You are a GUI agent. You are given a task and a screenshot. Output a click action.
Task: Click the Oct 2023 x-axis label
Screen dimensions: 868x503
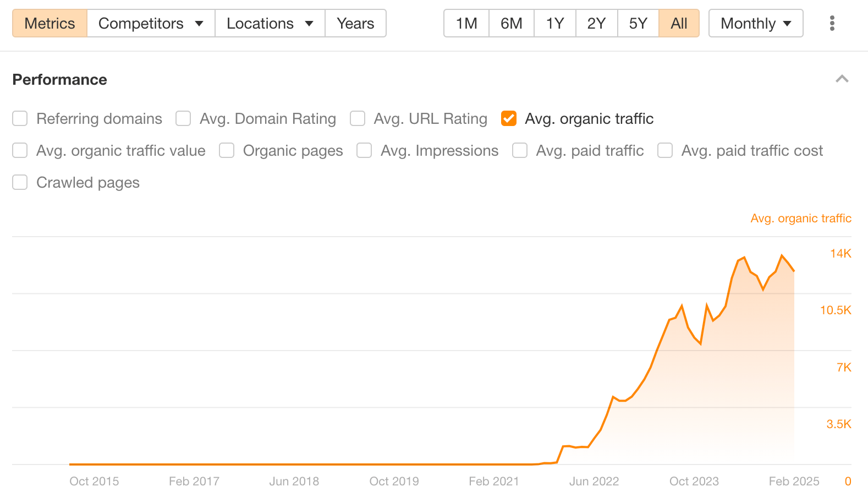tap(694, 482)
